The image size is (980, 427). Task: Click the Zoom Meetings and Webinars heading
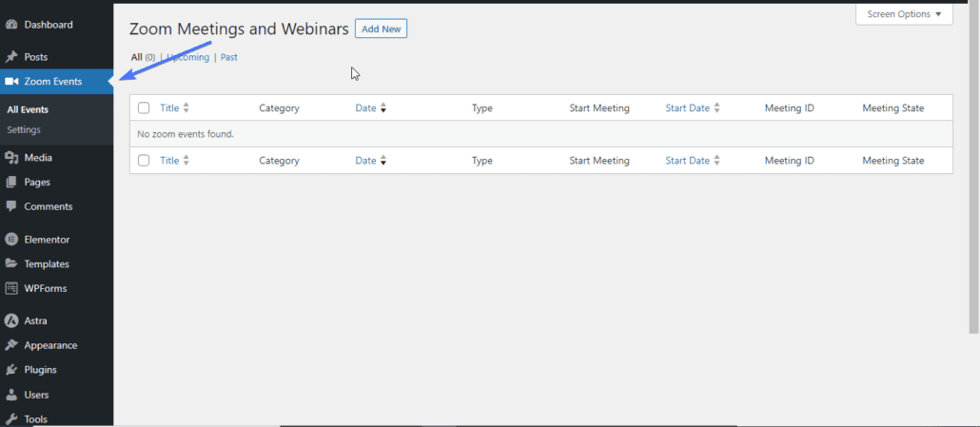pos(239,29)
